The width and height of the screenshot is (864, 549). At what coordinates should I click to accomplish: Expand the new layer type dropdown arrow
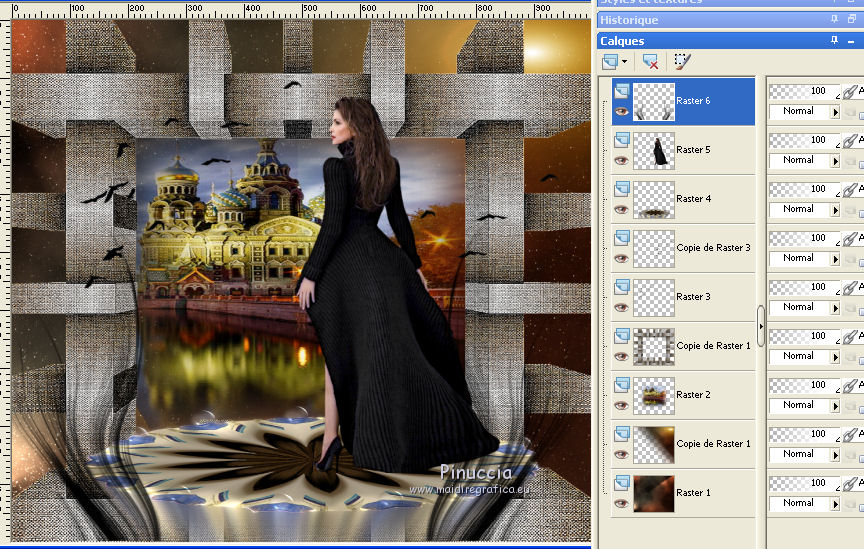click(x=624, y=62)
